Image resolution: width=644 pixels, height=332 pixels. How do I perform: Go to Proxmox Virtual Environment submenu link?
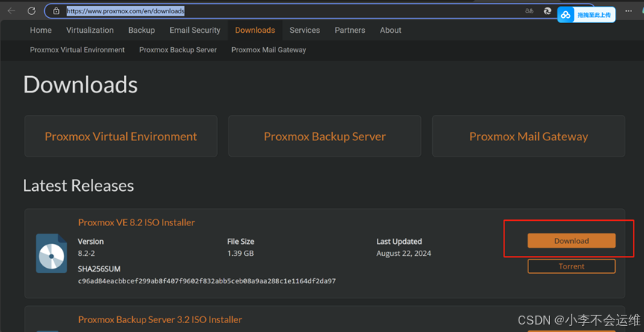[77, 50]
